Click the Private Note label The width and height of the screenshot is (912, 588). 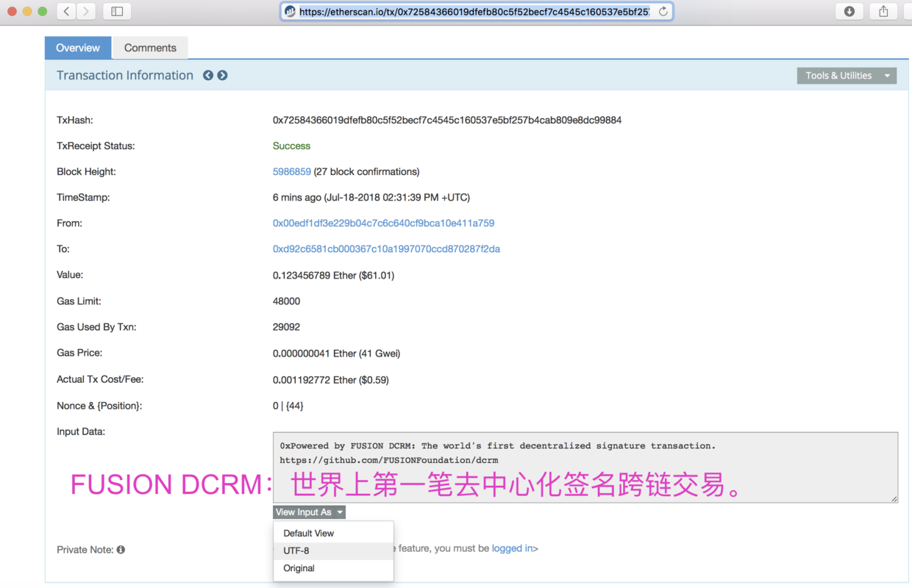pyautogui.click(x=85, y=550)
